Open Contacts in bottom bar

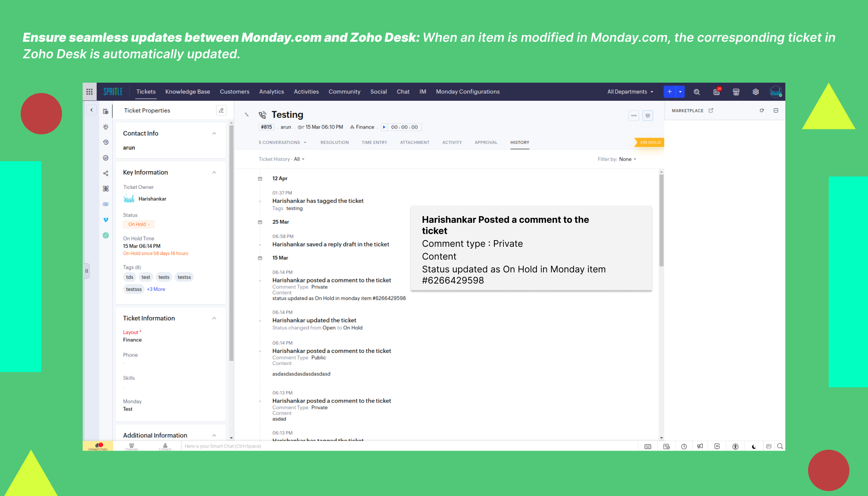[165, 446]
